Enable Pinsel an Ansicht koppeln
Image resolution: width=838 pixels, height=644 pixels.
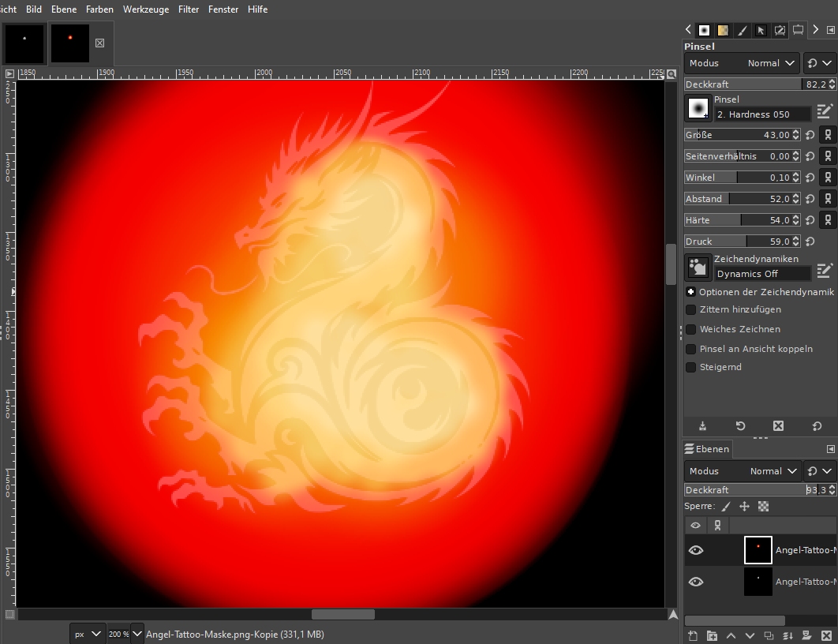(x=690, y=349)
